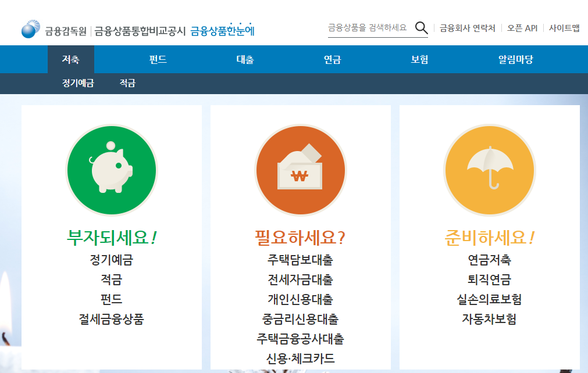
Task: Open 펀드 under the 부자되세요 card
Action: click(x=111, y=300)
